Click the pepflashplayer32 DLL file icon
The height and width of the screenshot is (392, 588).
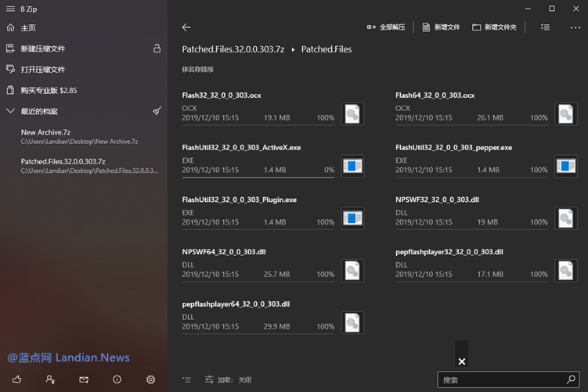[x=566, y=271]
